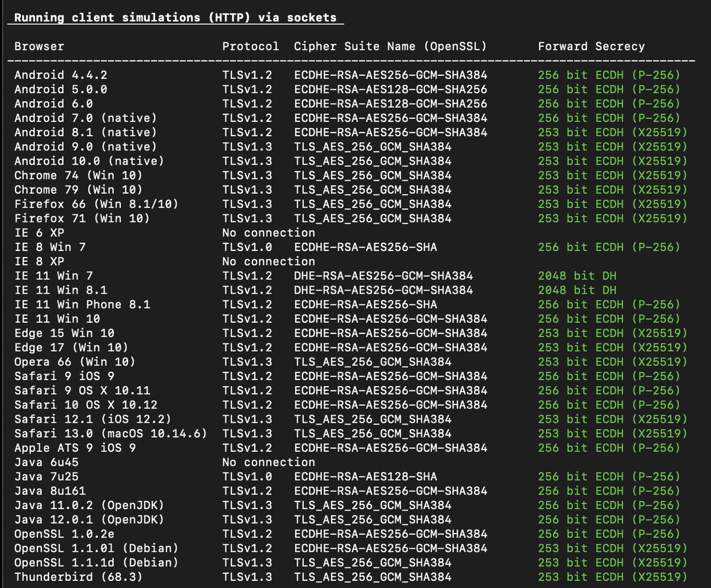Click the 'Android 6.0' row label
Screen dimensions: 711x588
point(54,104)
